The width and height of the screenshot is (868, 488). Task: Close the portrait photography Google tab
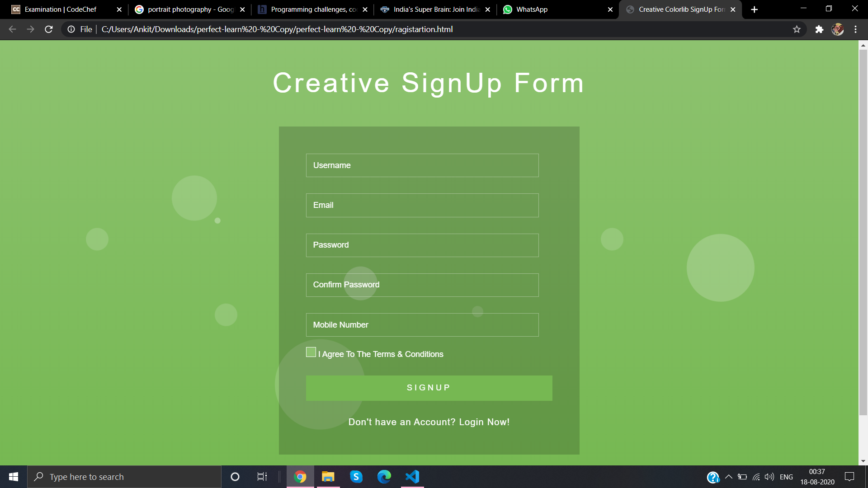pyautogui.click(x=242, y=9)
